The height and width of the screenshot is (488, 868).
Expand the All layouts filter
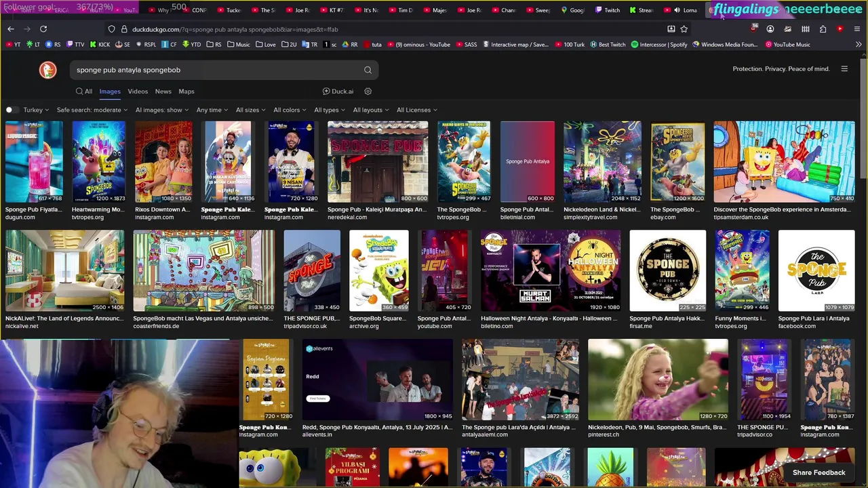click(371, 110)
